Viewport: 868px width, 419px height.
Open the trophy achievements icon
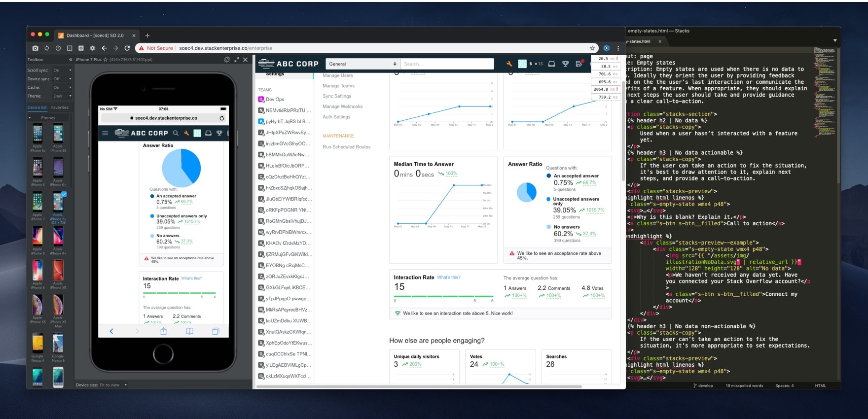click(566, 64)
